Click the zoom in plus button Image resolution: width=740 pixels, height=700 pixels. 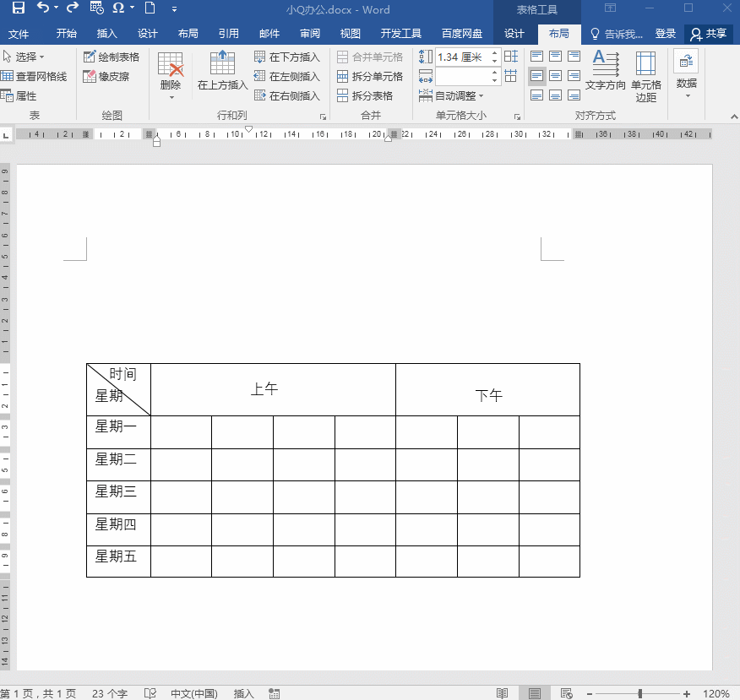[x=687, y=693]
